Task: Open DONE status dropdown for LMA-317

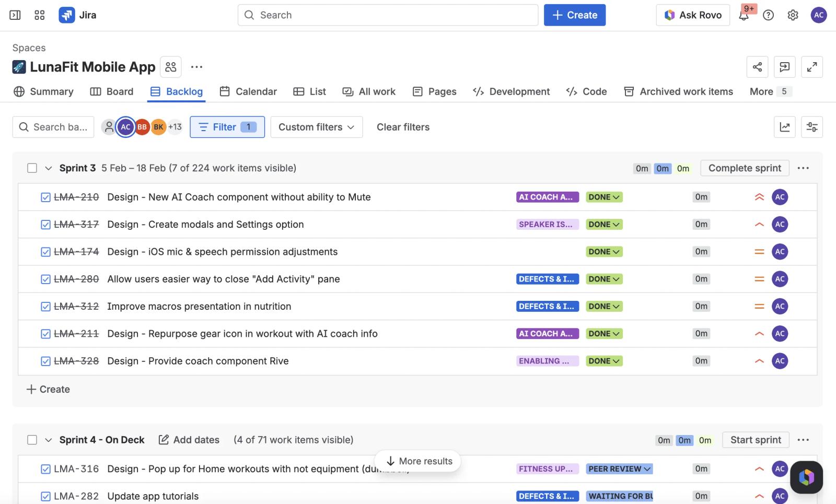Action: (604, 224)
